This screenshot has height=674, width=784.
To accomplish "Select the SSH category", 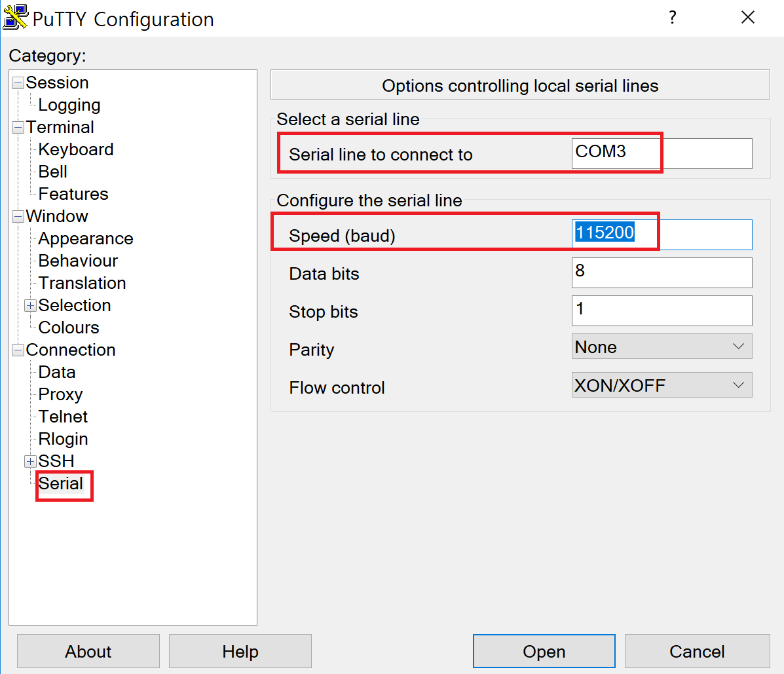I will point(56,461).
